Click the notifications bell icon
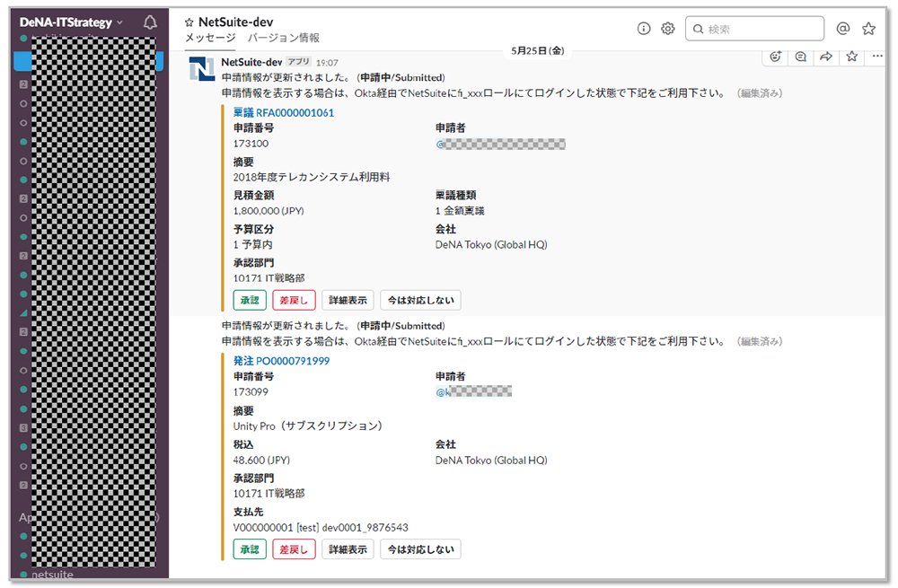Image resolution: width=898 pixels, height=588 pixels. 150,22
